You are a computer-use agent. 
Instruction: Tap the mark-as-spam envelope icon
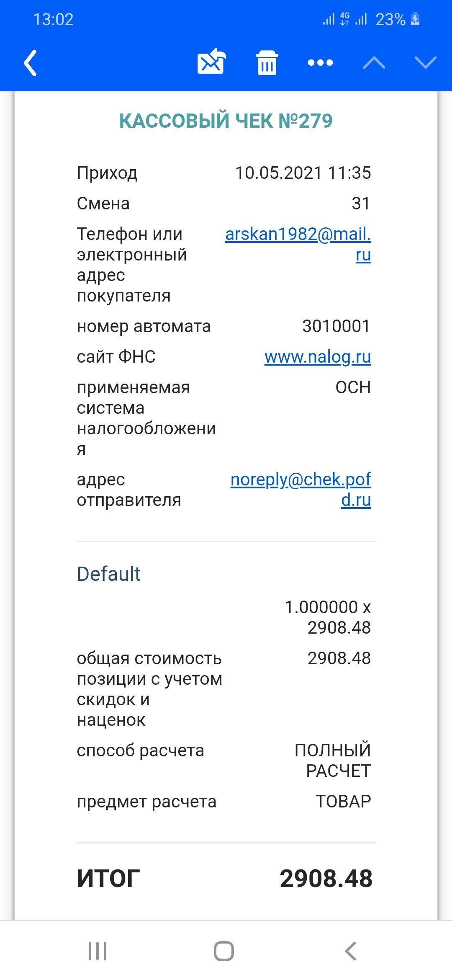[x=211, y=62]
